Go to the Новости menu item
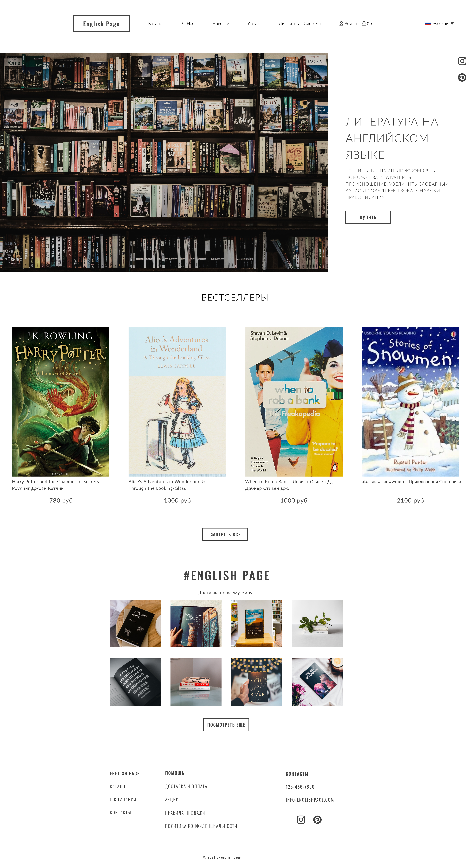This screenshot has height=868, width=471. [221, 24]
